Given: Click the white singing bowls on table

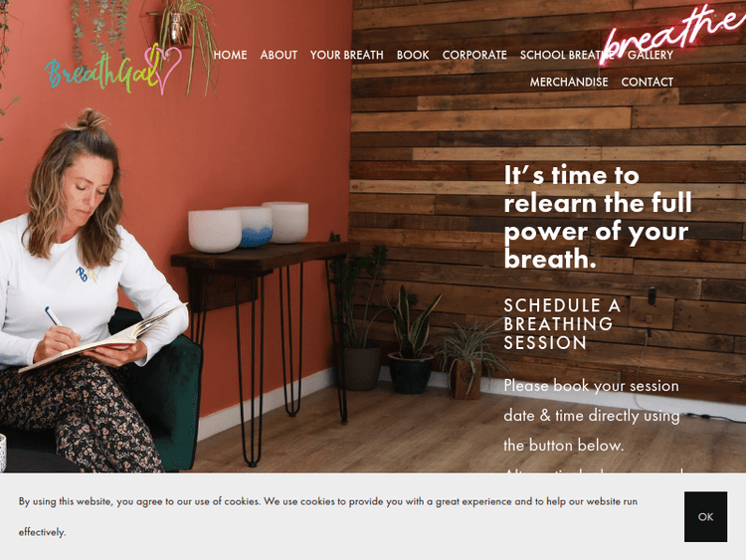Looking at the screenshot, I should click(249, 227).
